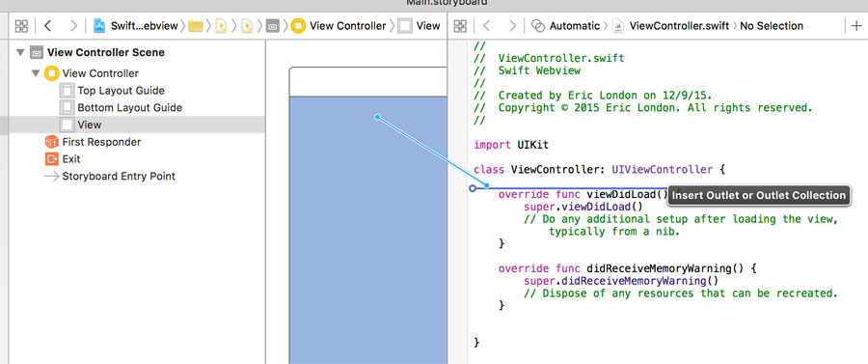This screenshot has width=868, height=364.
Task: Click the Storyboard Entry Point arrow icon
Action: tap(51, 176)
